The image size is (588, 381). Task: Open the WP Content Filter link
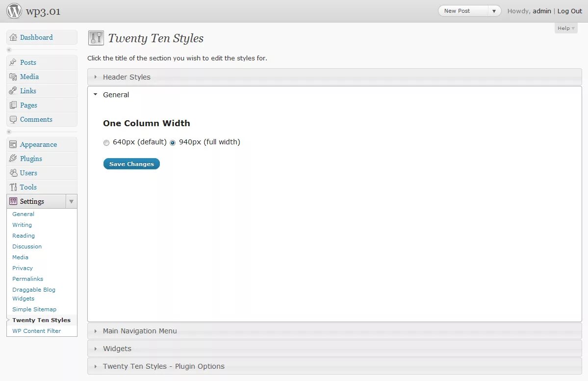(37, 331)
